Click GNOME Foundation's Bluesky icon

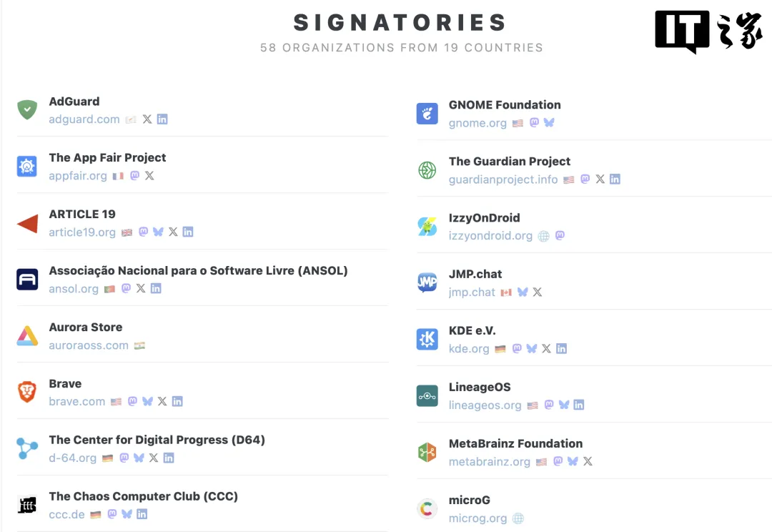pyautogui.click(x=549, y=123)
